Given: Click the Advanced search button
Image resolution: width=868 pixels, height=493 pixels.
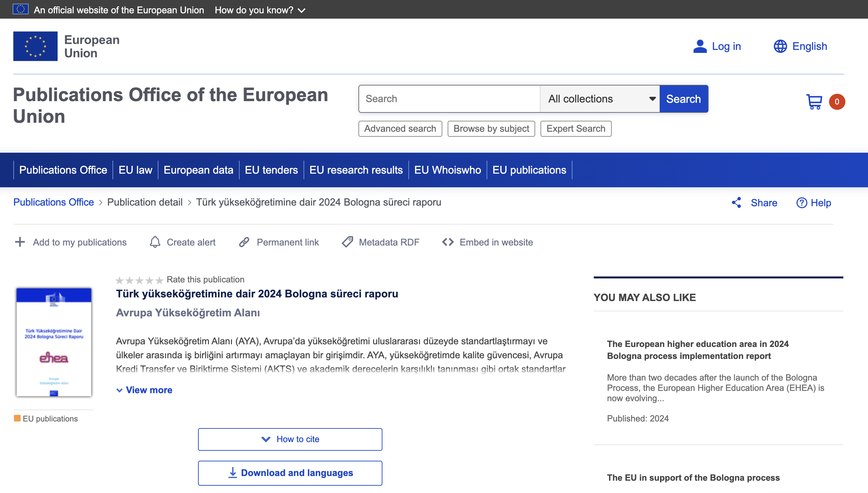Looking at the screenshot, I should [x=400, y=129].
